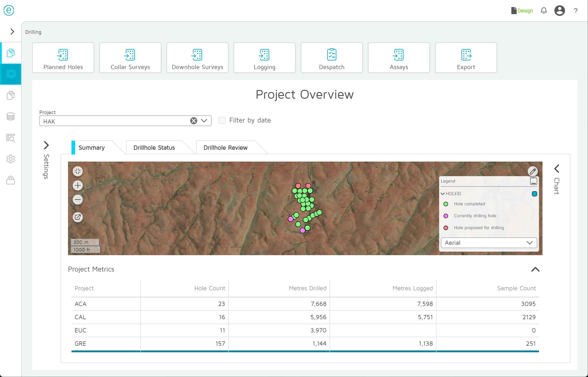588x377 pixels.
Task: Switch to the Drillhole Review tab
Action: coord(225,148)
